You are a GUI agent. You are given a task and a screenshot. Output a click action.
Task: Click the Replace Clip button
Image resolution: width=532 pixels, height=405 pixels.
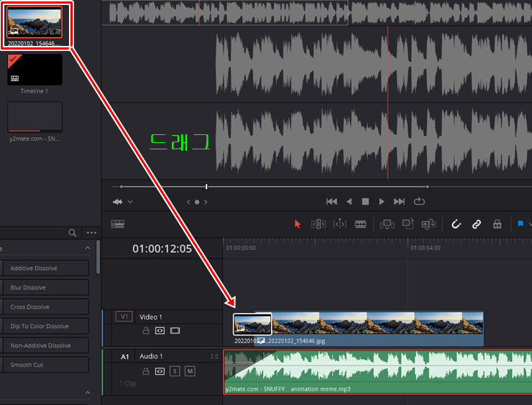(x=429, y=224)
